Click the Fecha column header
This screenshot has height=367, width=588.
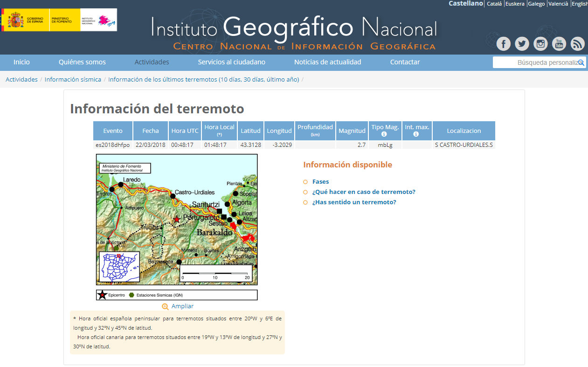coord(151,131)
